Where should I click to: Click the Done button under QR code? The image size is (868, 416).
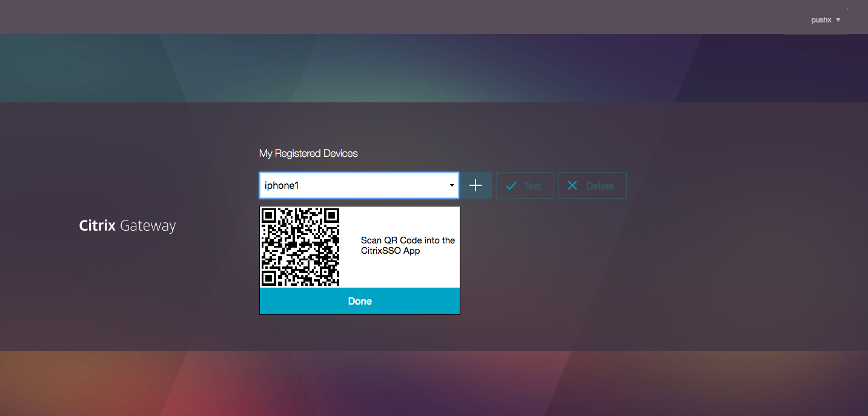point(360,301)
